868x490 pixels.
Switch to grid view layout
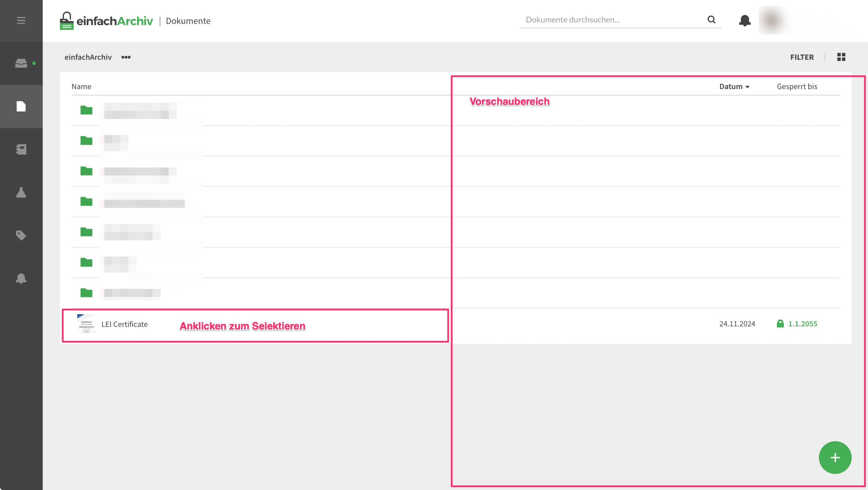(x=841, y=57)
